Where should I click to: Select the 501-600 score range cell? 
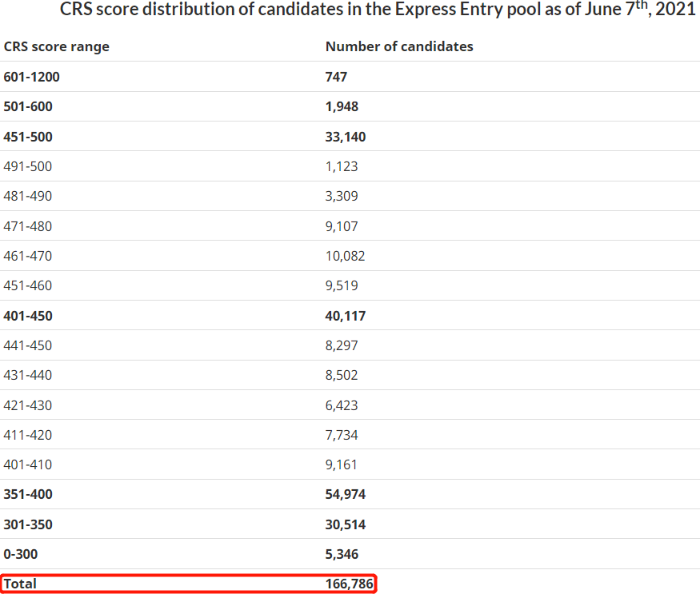(28, 106)
